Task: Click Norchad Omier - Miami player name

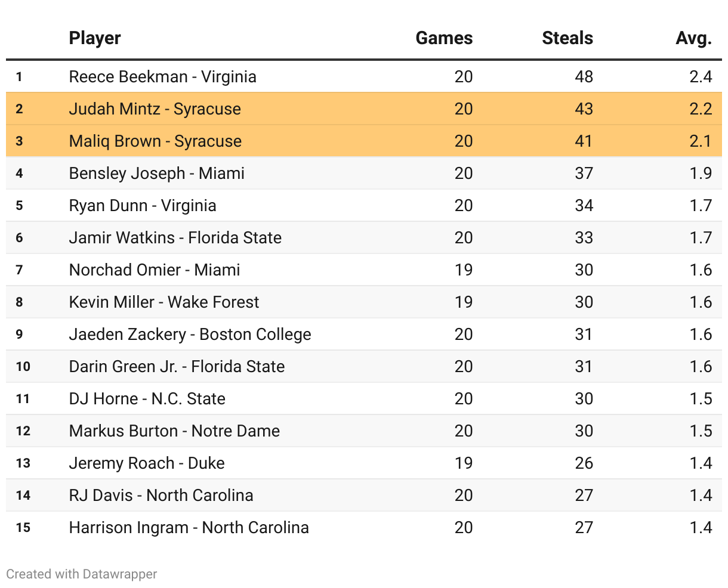Action: point(155,270)
